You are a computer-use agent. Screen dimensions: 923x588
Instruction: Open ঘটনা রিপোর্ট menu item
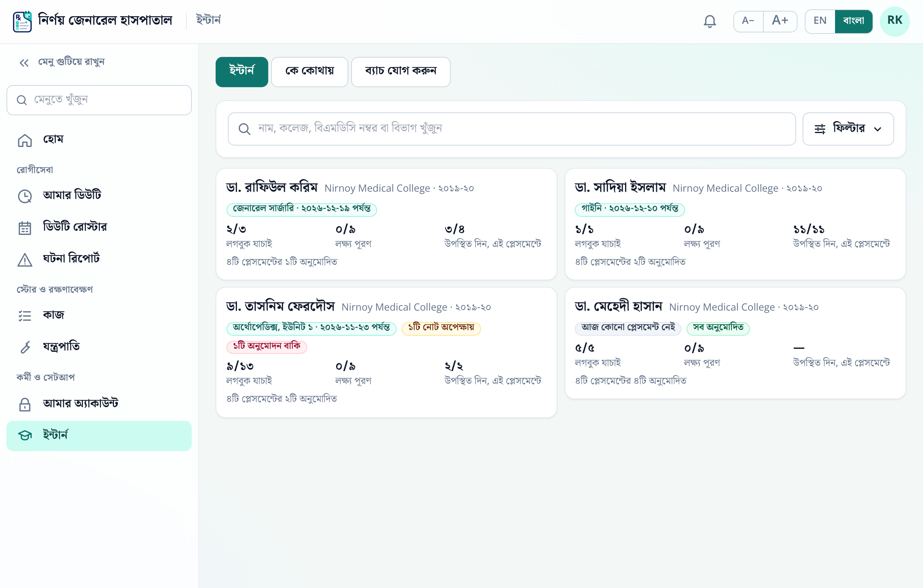(x=99, y=259)
